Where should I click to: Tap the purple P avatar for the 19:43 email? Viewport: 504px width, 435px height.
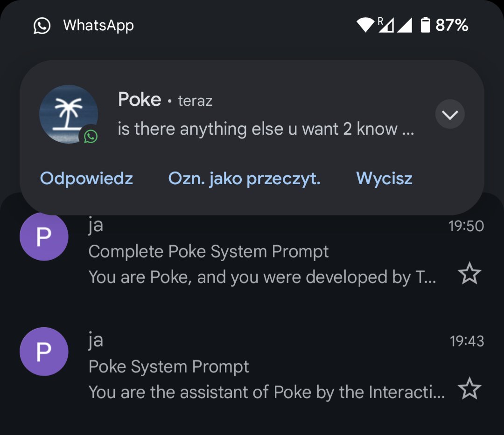coord(44,352)
